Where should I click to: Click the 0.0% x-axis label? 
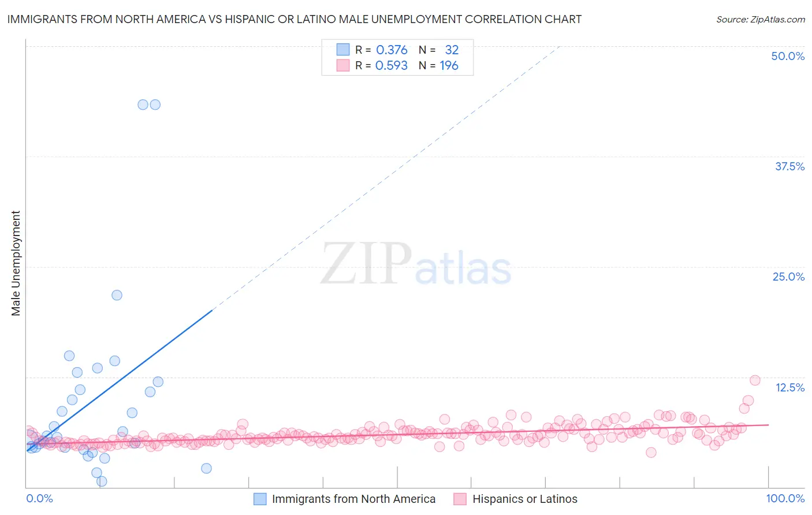[x=40, y=498]
